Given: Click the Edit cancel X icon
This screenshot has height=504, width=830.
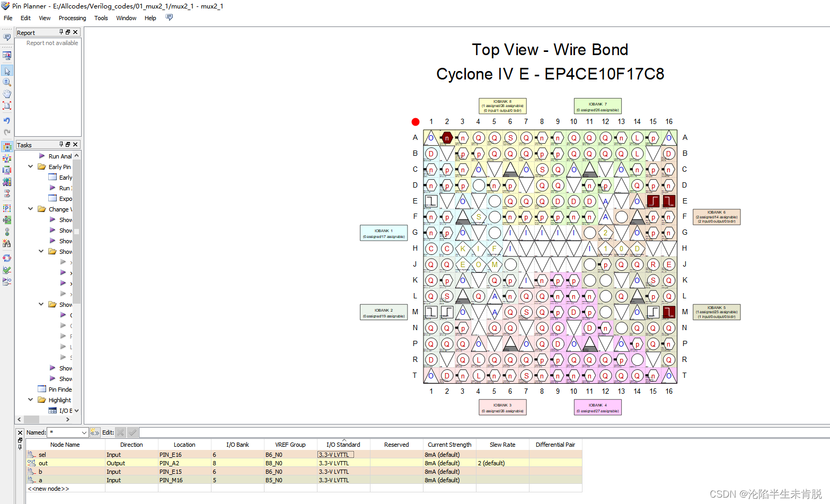Looking at the screenshot, I should [x=121, y=432].
